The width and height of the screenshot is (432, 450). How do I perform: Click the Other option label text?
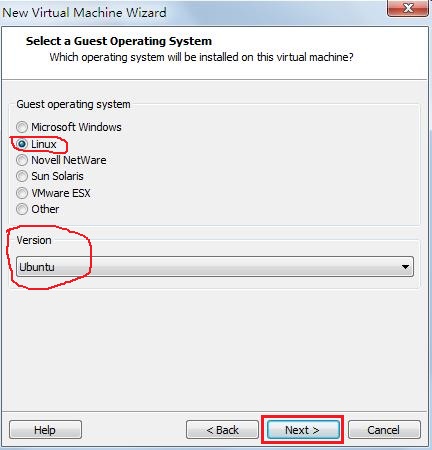point(45,209)
